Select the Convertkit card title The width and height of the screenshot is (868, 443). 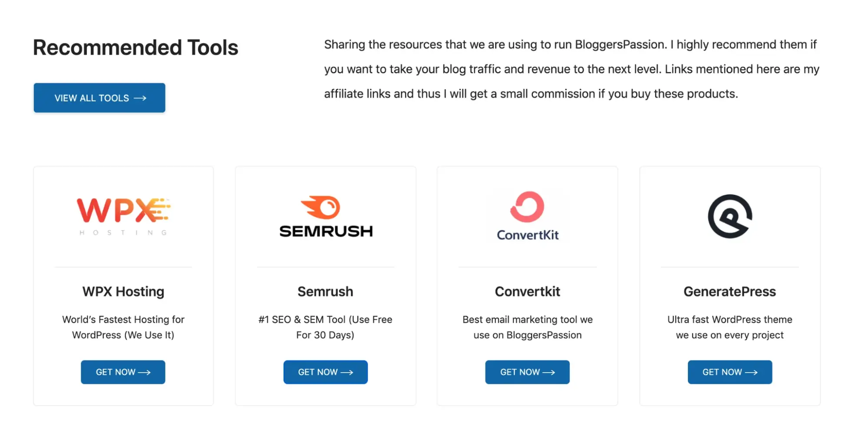coord(528,291)
